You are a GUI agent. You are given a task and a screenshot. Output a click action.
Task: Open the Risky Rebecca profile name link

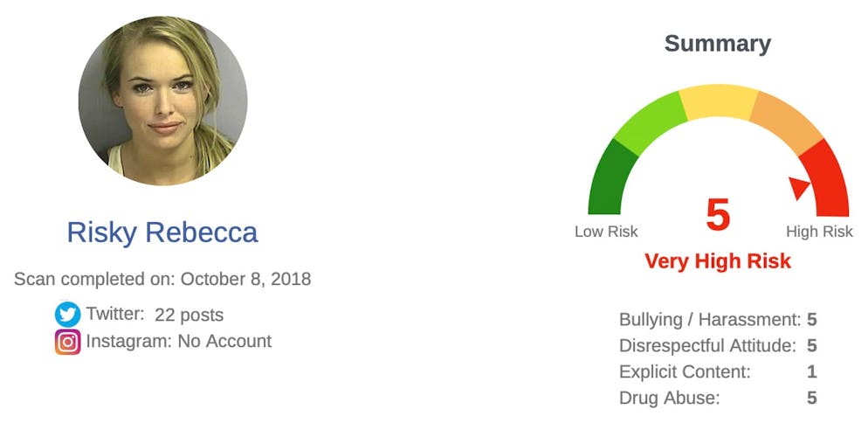coord(162,232)
